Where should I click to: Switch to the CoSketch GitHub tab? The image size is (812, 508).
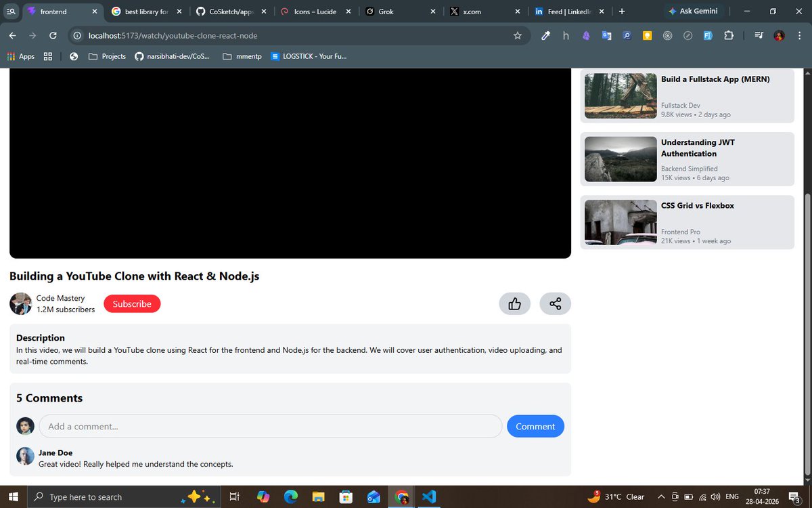click(x=231, y=12)
